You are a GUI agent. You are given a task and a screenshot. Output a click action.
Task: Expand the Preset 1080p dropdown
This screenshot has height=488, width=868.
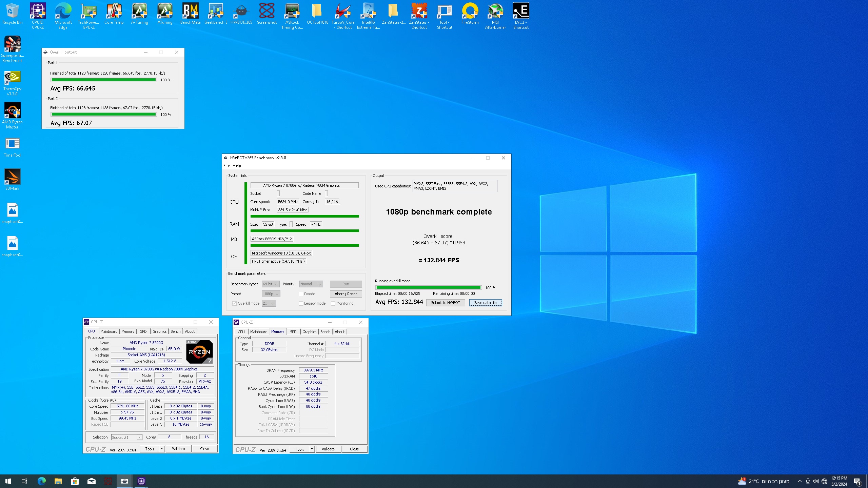[271, 294]
